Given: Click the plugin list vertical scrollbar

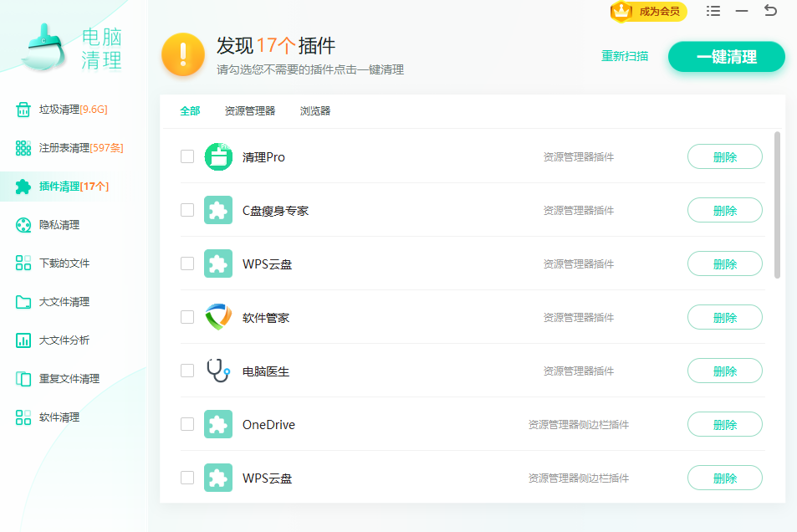Looking at the screenshot, I should pyautogui.click(x=778, y=205).
